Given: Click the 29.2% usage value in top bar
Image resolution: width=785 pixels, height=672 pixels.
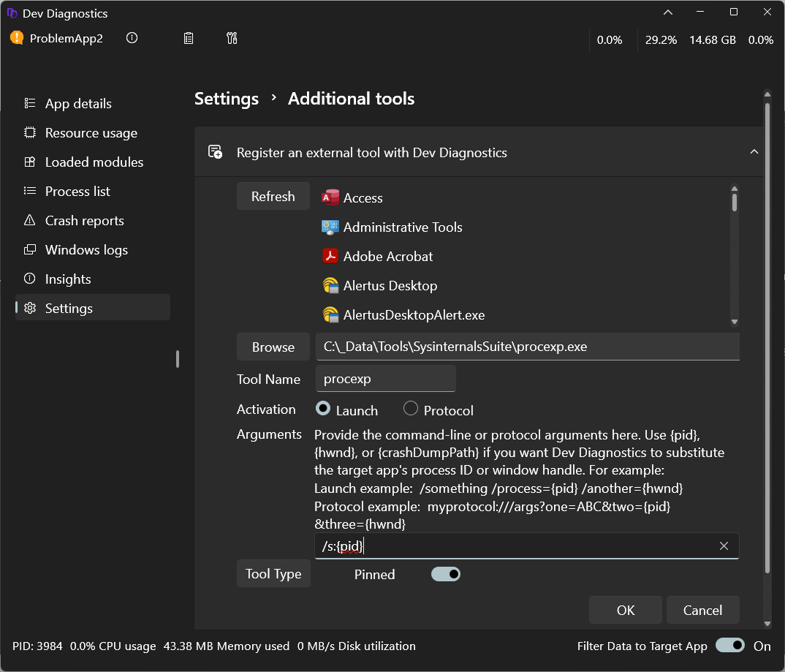Looking at the screenshot, I should [661, 40].
